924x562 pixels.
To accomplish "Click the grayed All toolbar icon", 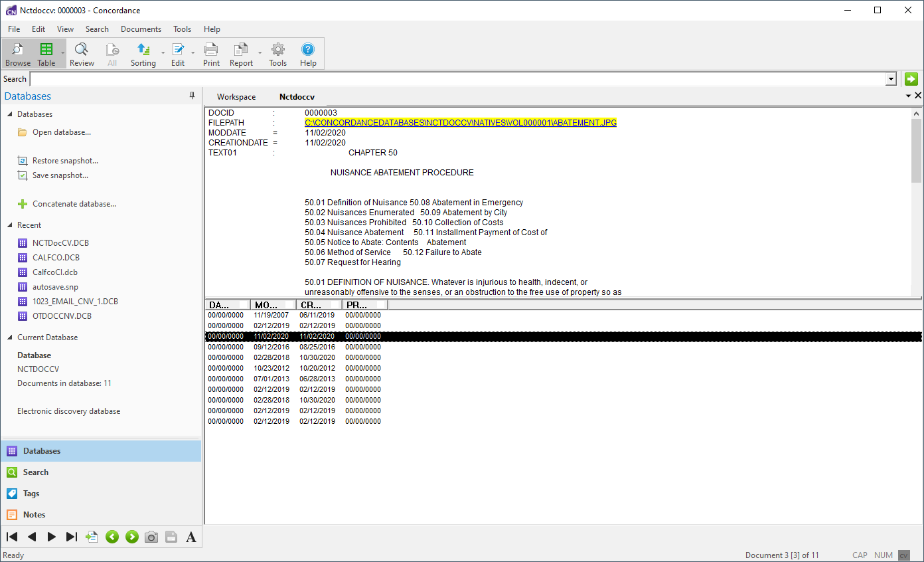I will pyautogui.click(x=112, y=54).
